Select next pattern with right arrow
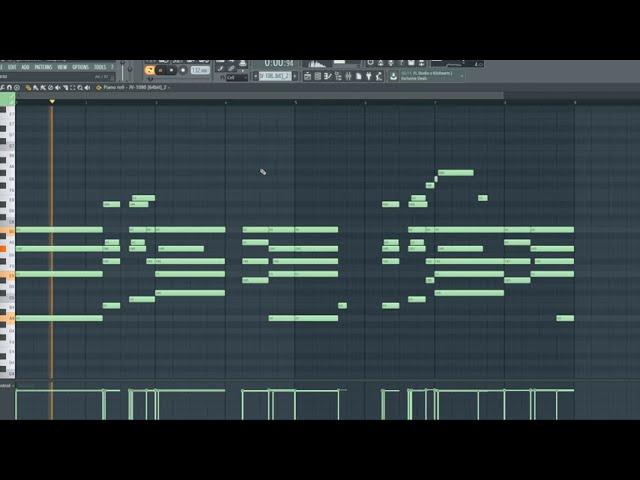This screenshot has height=480, width=640. tap(295, 76)
